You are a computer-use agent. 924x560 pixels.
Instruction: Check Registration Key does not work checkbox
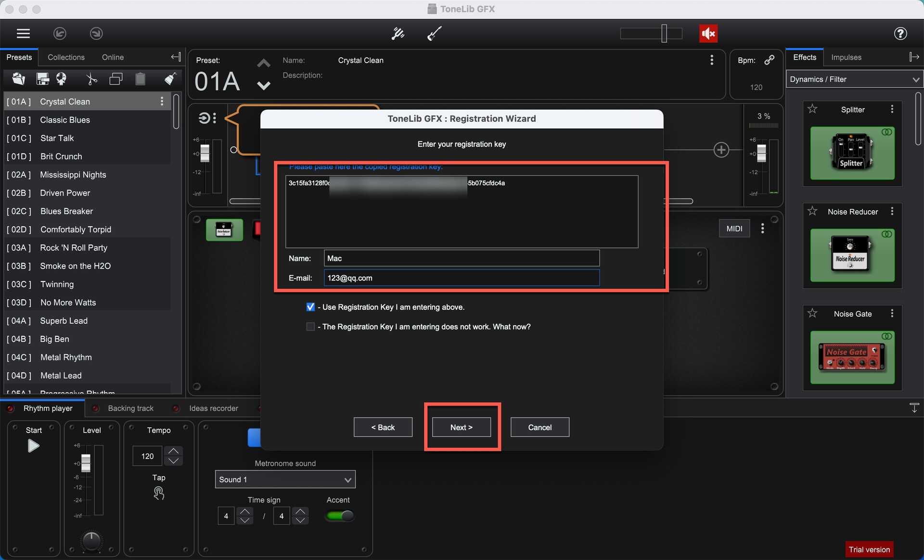(x=310, y=327)
